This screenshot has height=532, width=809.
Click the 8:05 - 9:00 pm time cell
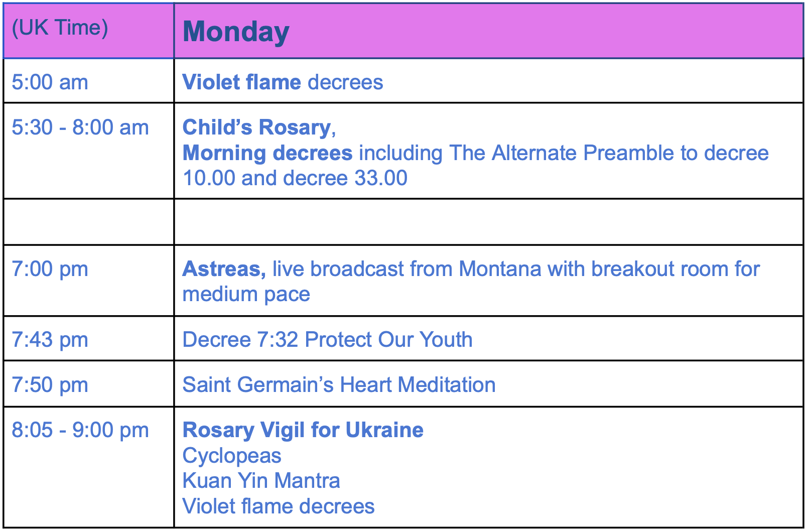[x=89, y=467]
